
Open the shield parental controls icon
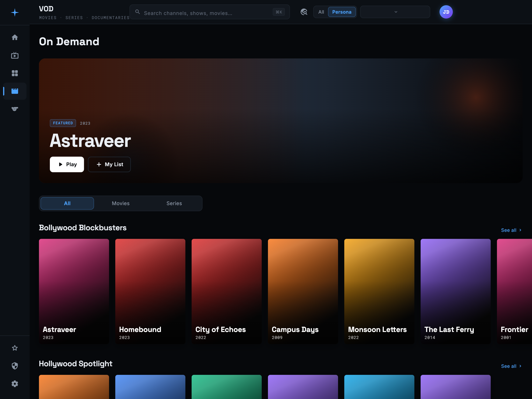[15, 366]
